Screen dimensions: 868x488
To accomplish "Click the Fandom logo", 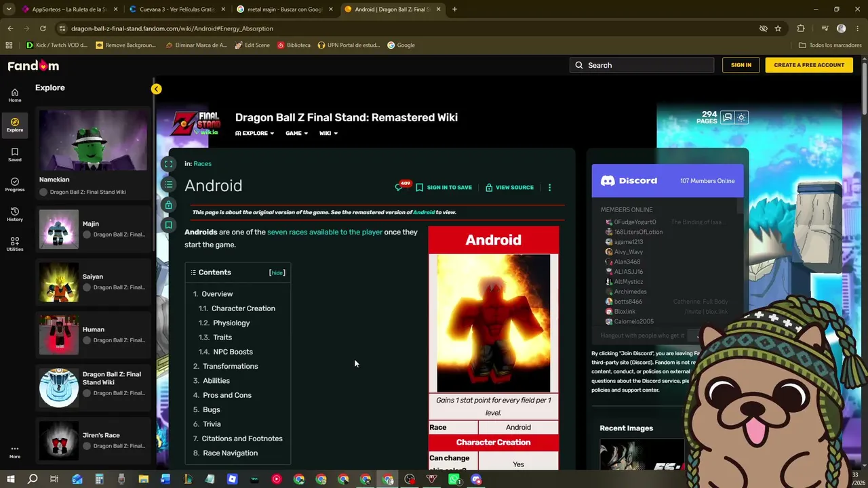I will [x=33, y=66].
